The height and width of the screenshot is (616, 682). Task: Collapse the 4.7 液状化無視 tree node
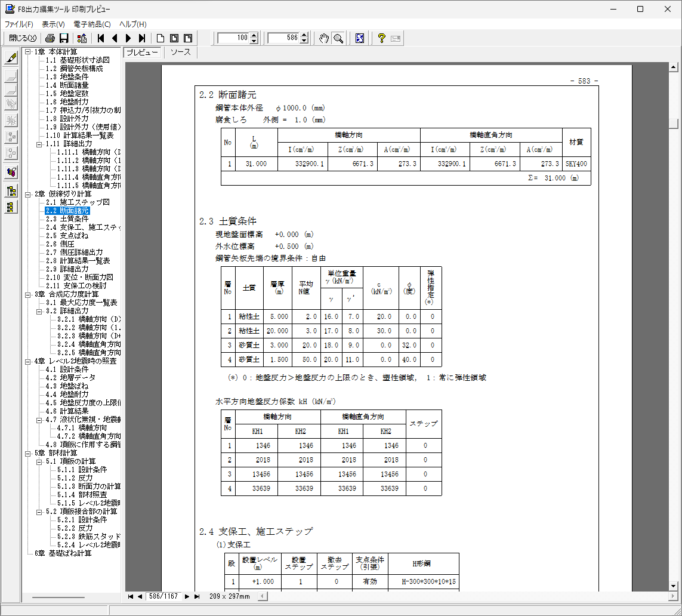pos(39,420)
